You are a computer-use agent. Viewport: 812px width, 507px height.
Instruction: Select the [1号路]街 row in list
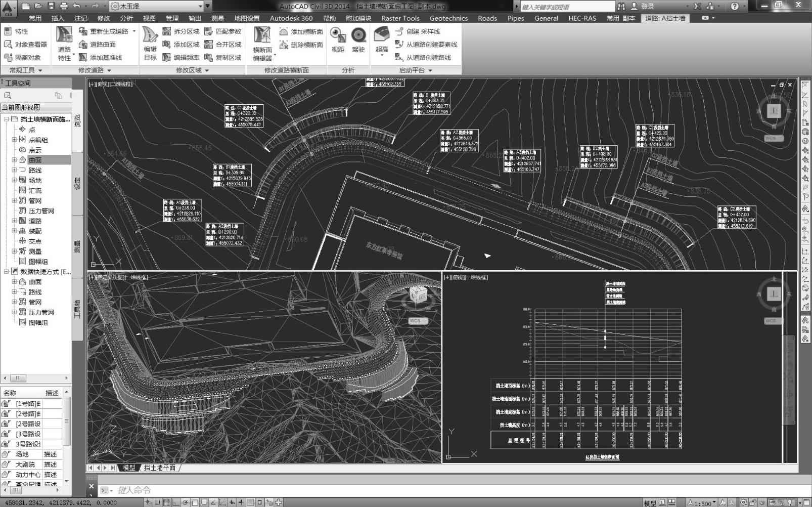31,403
